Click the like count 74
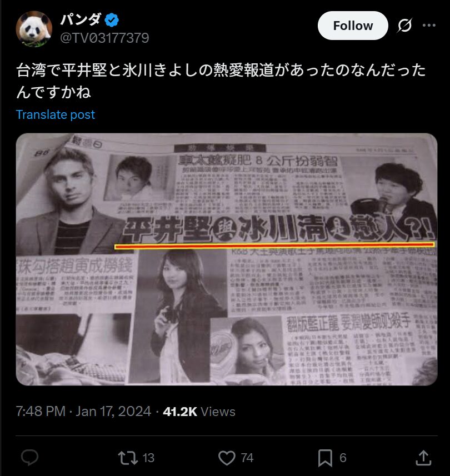Image resolution: width=450 pixels, height=476 pixels. pos(247,458)
